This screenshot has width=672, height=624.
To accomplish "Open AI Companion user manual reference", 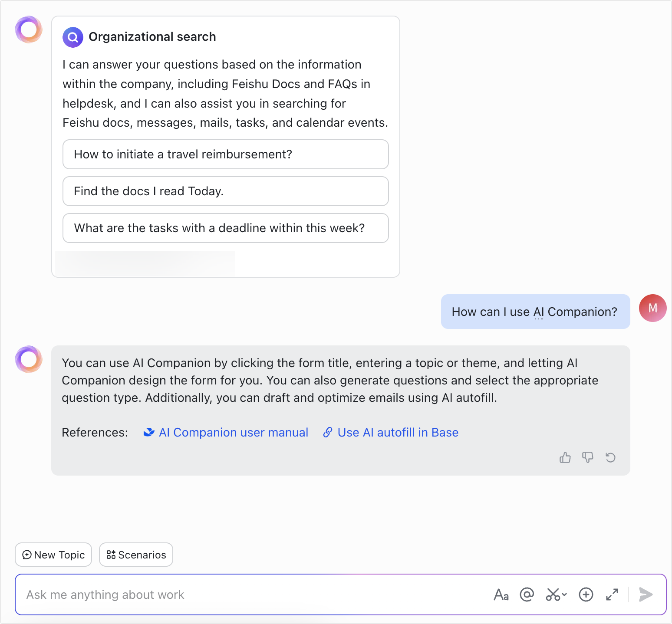I will click(x=233, y=432).
